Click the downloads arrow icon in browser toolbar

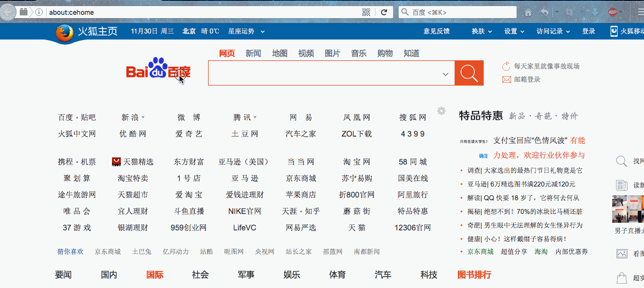pyautogui.click(x=595, y=12)
